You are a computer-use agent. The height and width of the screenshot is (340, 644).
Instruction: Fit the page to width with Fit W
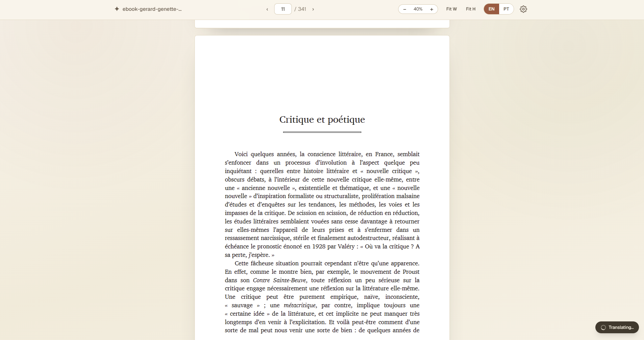point(452,9)
